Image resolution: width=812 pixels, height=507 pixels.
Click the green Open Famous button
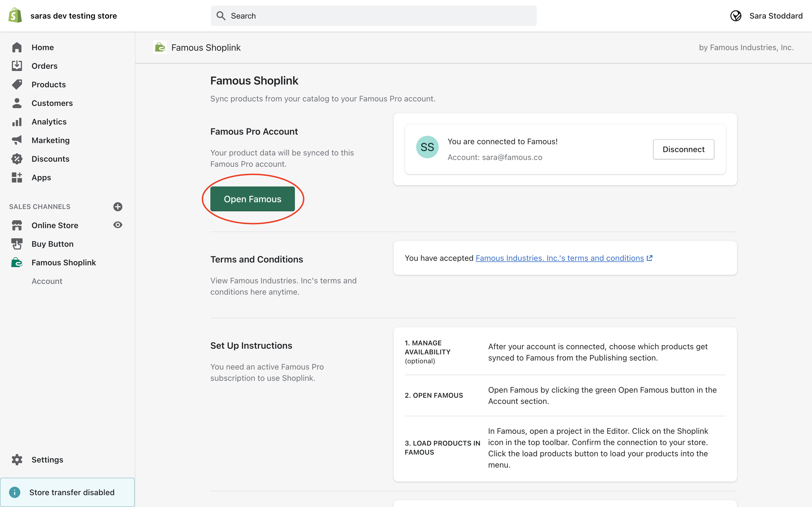[252, 199]
